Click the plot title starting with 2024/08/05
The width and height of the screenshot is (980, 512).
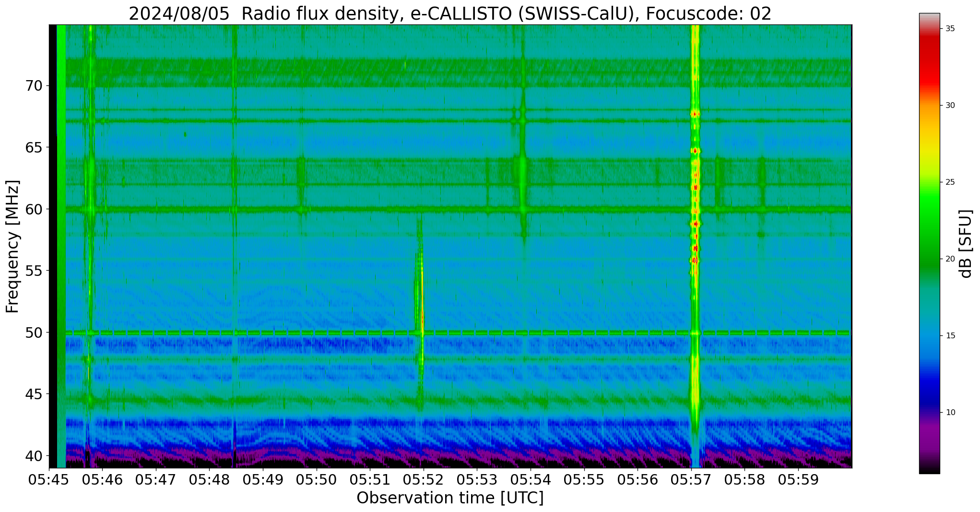pos(450,13)
